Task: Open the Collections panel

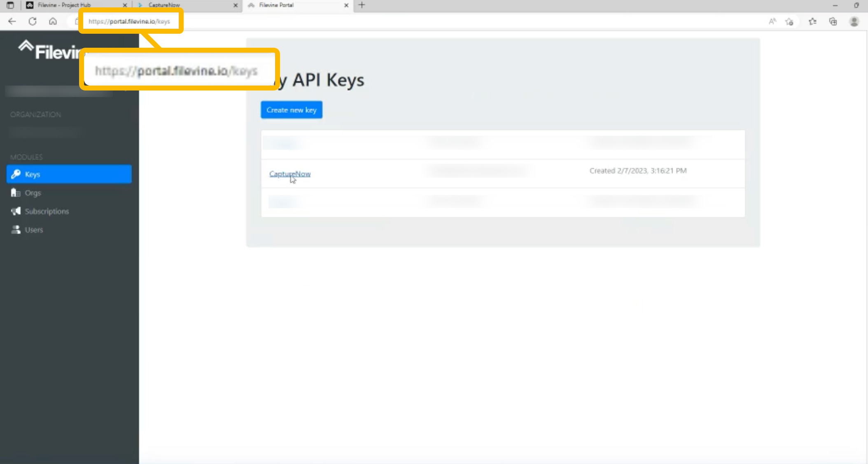Action: (833, 21)
